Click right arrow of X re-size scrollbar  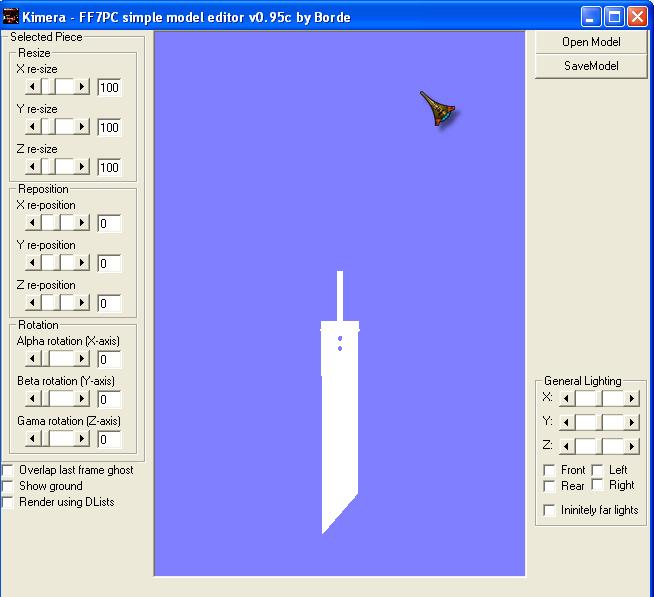tap(82, 87)
